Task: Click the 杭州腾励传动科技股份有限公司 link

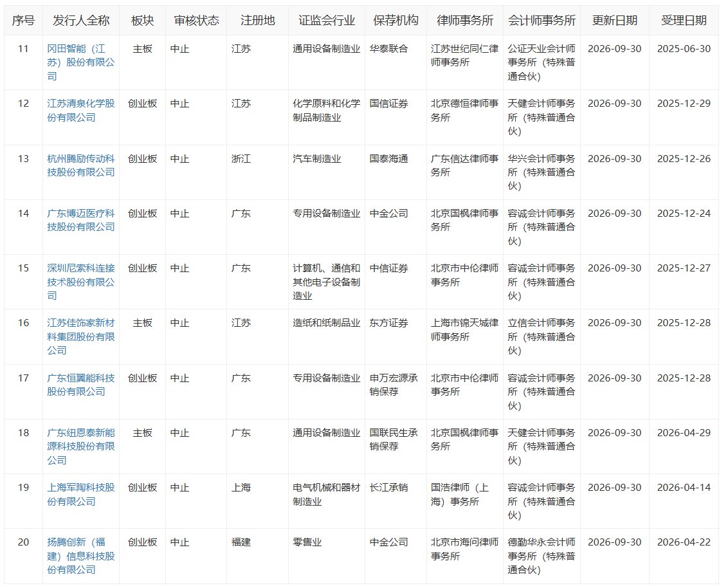Action: click(81, 165)
